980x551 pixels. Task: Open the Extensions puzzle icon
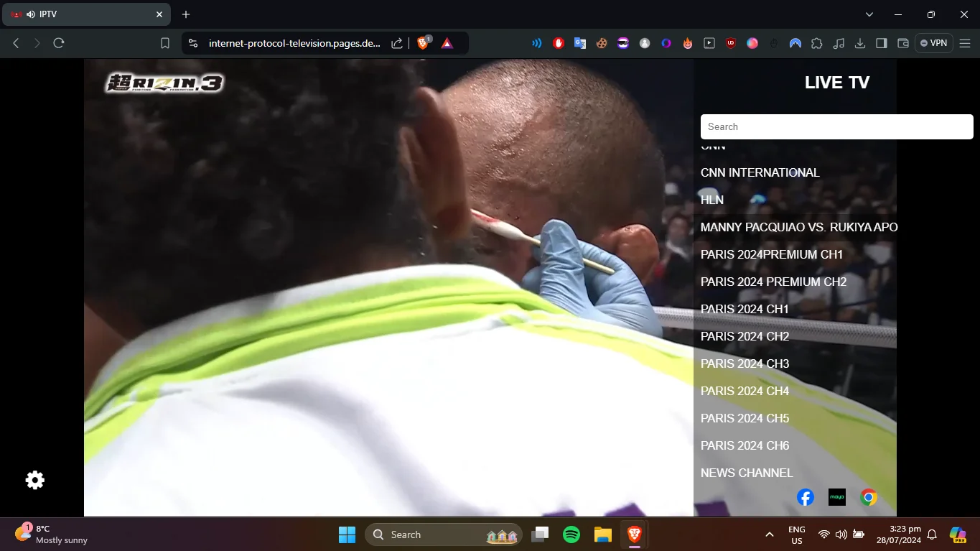point(817,43)
